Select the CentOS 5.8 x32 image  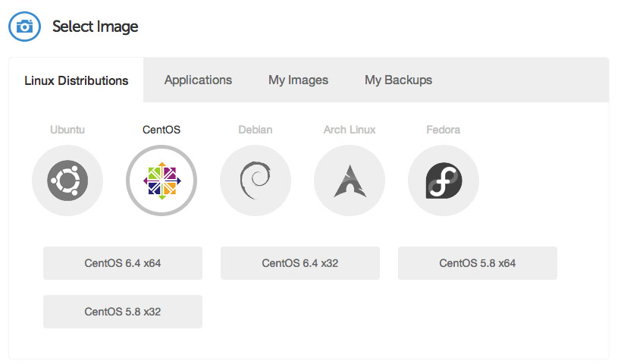click(x=123, y=312)
